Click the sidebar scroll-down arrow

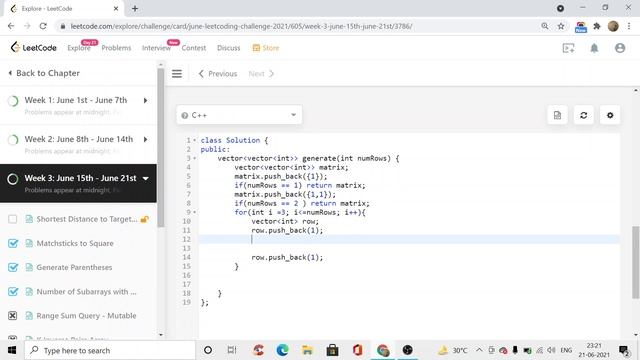[161, 335]
